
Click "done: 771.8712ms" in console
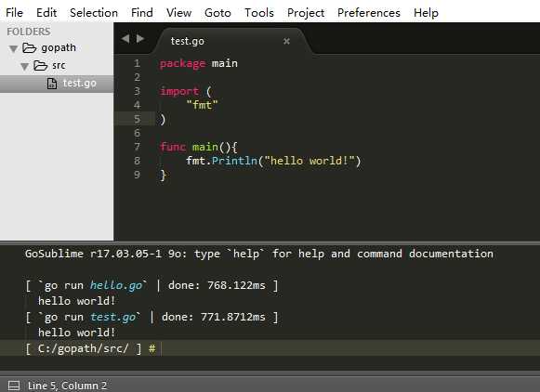click(x=214, y=317)
